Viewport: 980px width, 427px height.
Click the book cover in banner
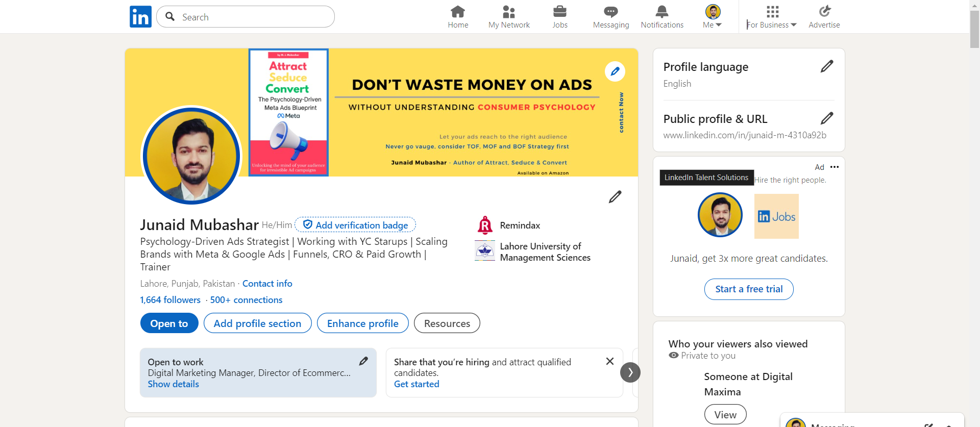[x=288, y=113]
